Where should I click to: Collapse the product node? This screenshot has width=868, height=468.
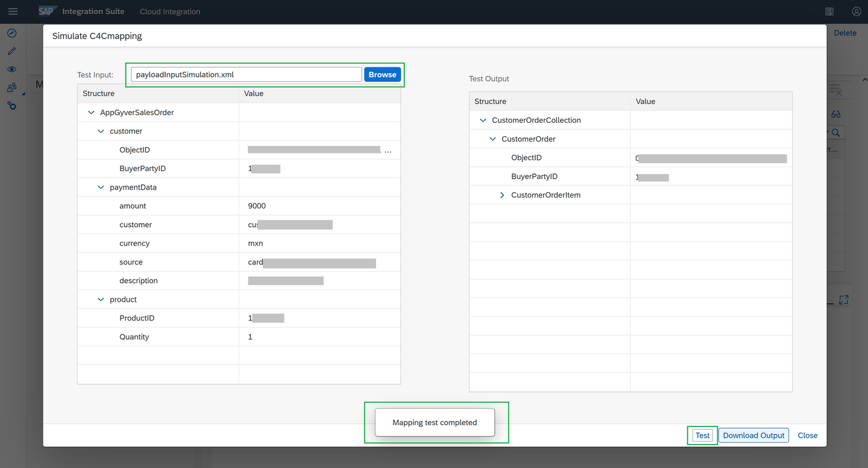click(x=101, y=299)
